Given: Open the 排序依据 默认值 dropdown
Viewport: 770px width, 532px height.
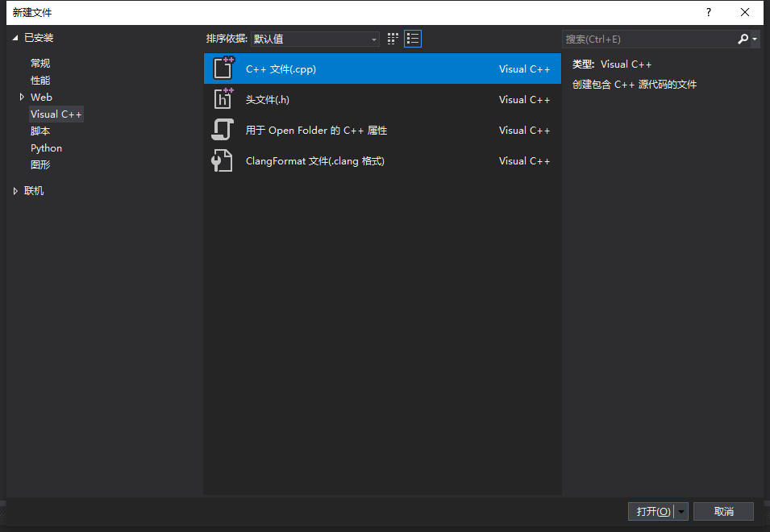Looking at the screenshot, I should (x=314, y=39).
